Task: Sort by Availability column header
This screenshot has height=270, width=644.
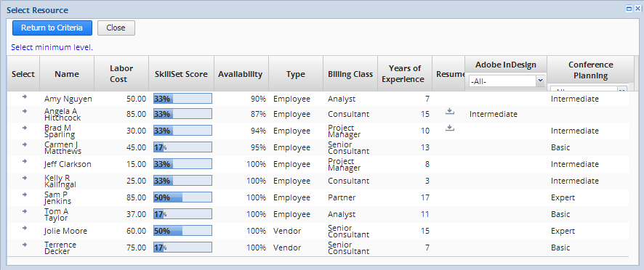Action: click(x=241, y=74)
